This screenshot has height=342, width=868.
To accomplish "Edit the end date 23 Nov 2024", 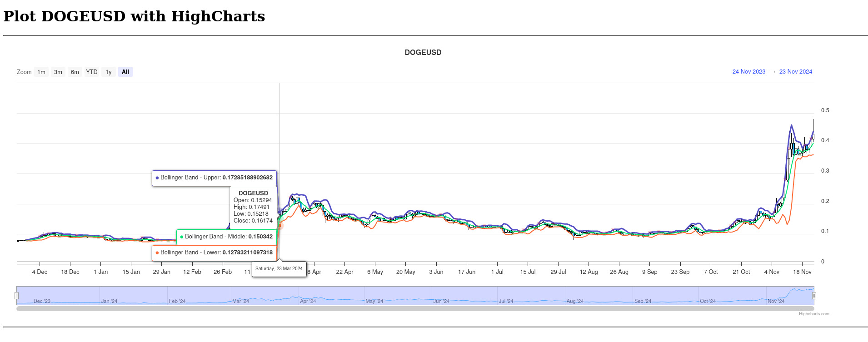I will pos(796,72).
